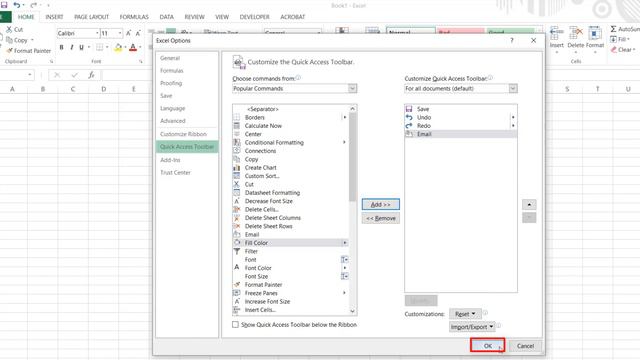Select General in the options sidebar
The image size is (640, 360).
pos(187,58)
